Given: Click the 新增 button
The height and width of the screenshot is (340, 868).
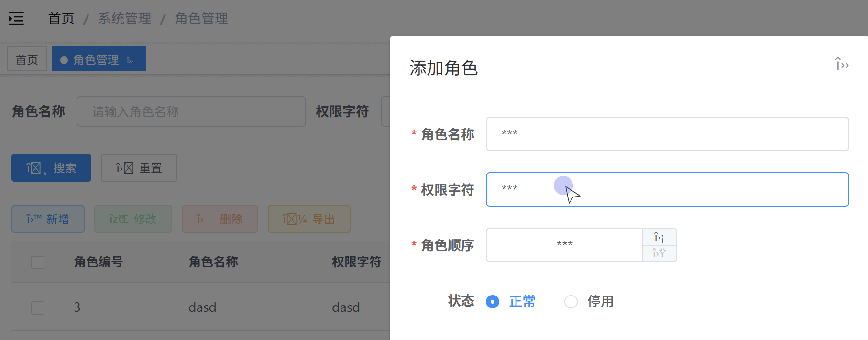Looking at the screenshot, I should pyautogui.click(x=48, y=219).
